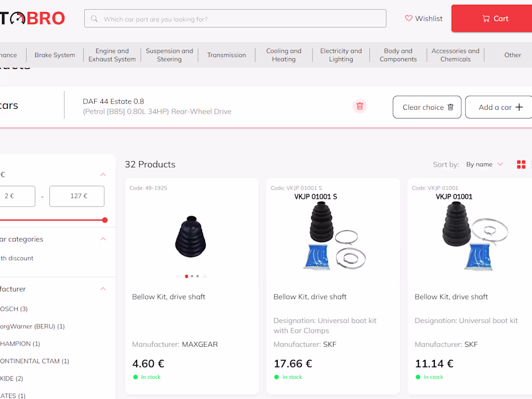Click the price range slider handle
Image resolution: width=532 pixels, height=399 pixels.
105,220
